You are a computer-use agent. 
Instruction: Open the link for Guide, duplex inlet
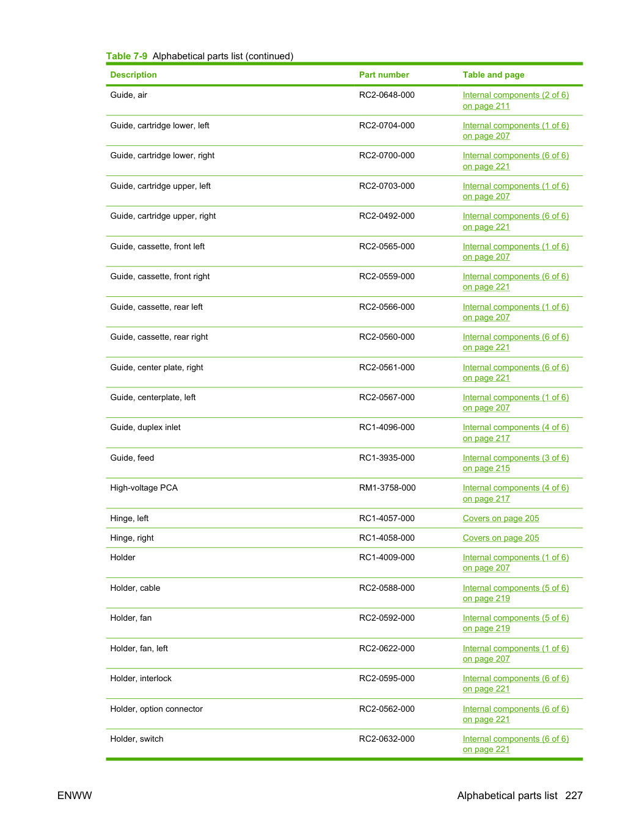click(x=516, y=433)
